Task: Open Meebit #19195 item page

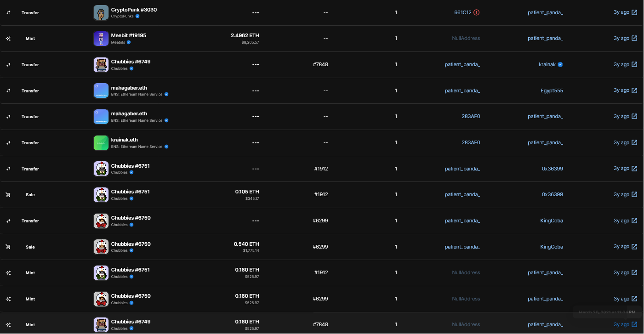Action: (x=129, y=35)
